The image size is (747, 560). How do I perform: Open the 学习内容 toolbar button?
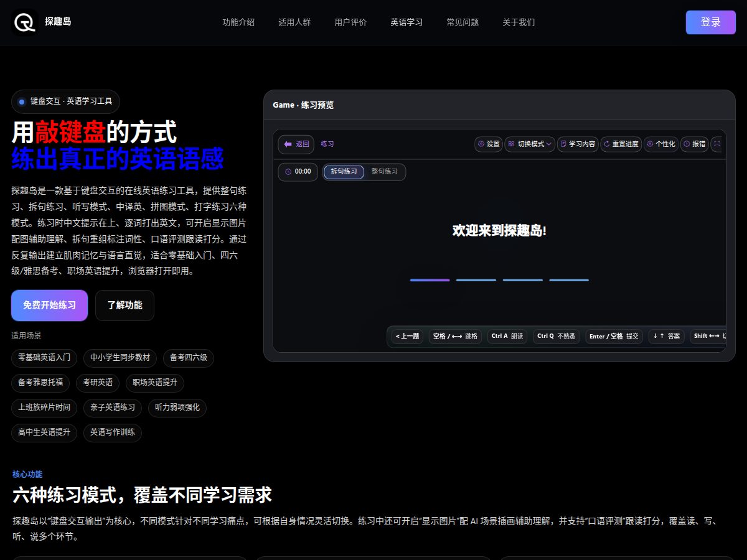point(578,144)
